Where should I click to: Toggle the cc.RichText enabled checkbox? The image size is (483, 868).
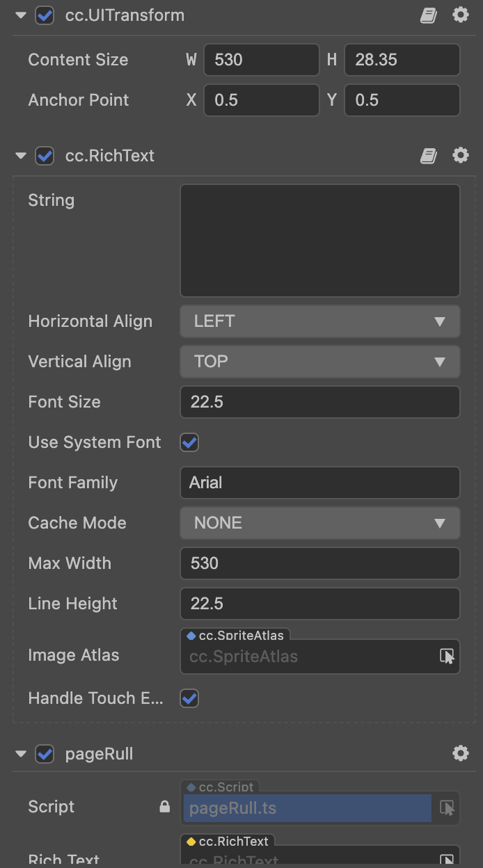point(45,156)
